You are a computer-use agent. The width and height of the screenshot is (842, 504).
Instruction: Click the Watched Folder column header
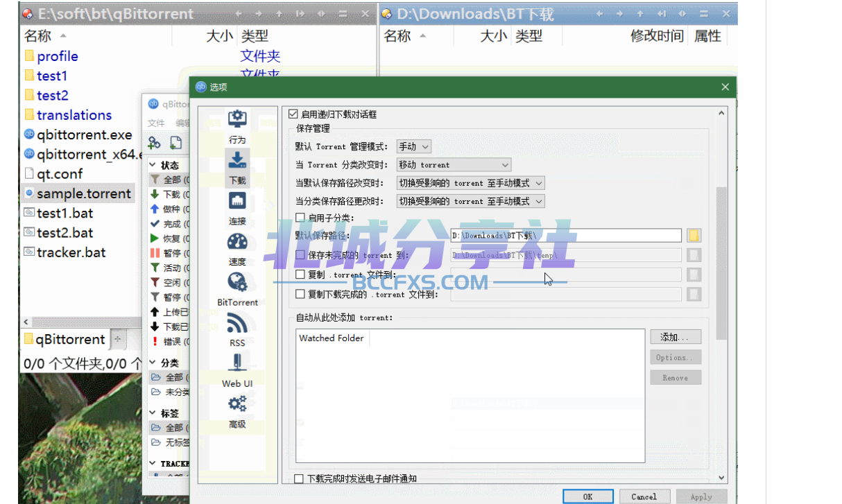[x=332, y=338]
